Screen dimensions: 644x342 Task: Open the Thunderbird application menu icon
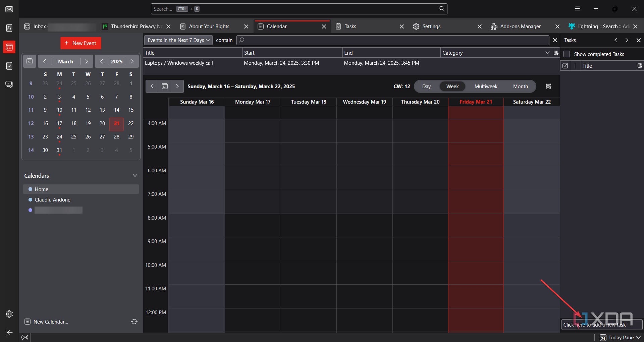click(x=577, y=9)
